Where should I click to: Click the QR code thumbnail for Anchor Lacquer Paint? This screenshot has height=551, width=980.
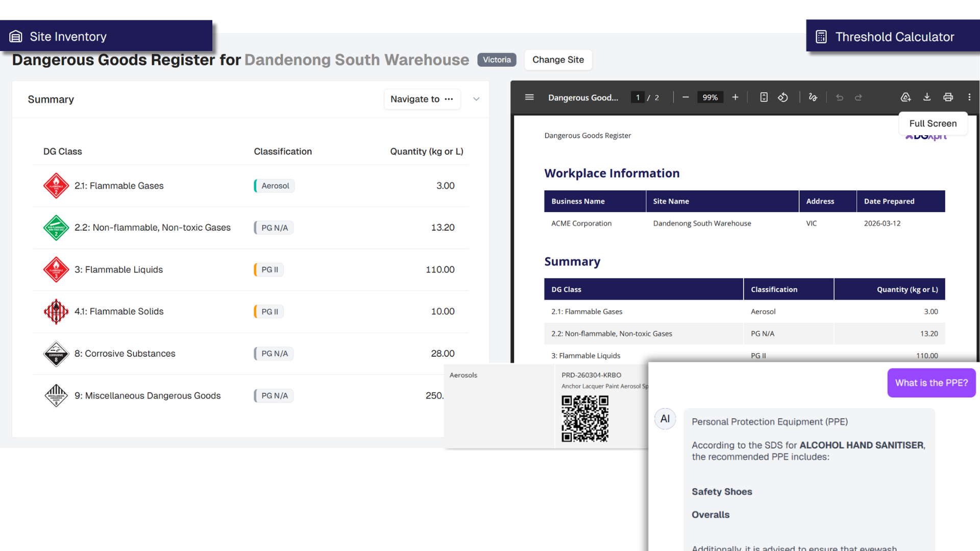(x=585, y=419)
